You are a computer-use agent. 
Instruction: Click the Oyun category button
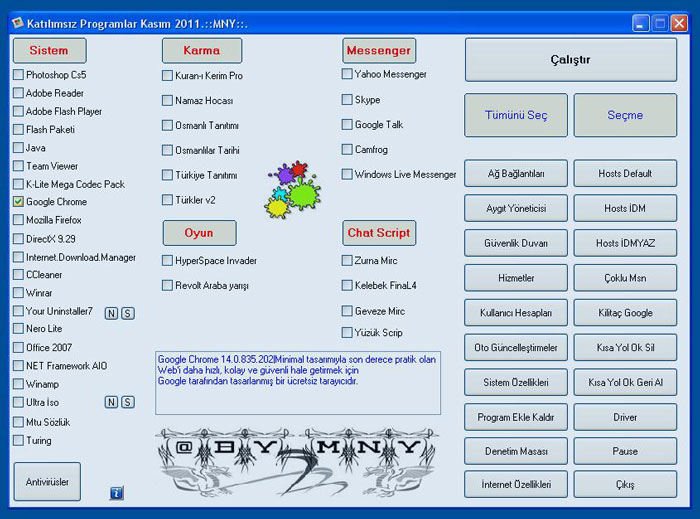[199, 233]
